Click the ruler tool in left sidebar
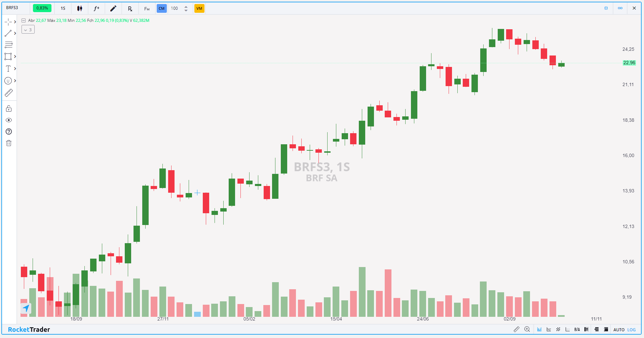644x338 pixels. click(x=9, y=93)
